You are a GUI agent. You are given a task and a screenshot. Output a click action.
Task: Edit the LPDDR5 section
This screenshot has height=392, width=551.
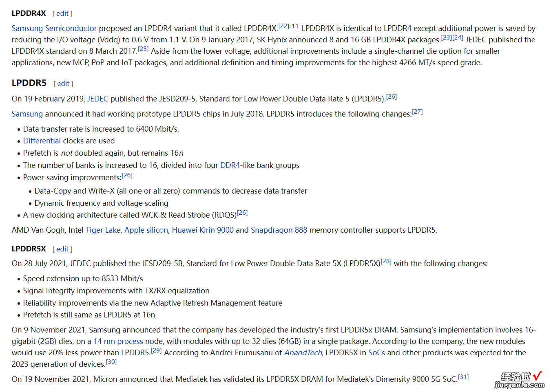click(63, 84)
